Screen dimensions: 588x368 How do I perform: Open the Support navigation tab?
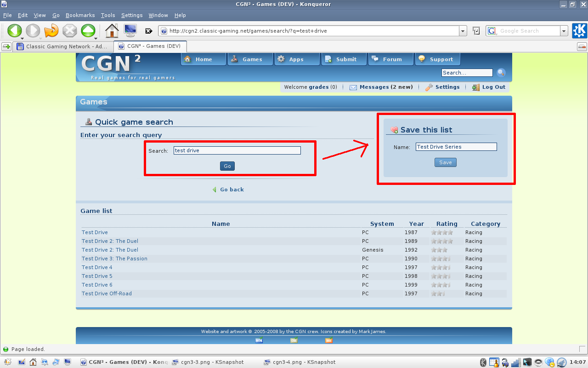pos(437,59)
